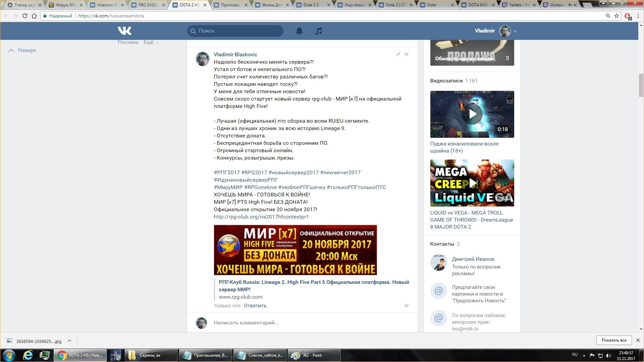Click the VK logo in the header

point(124,31)
